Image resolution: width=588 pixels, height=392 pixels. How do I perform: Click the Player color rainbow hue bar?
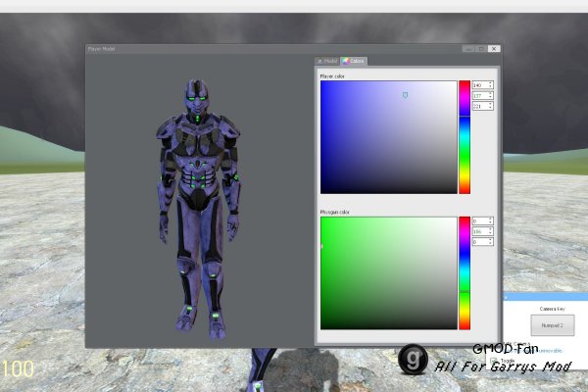pos(465,137)
